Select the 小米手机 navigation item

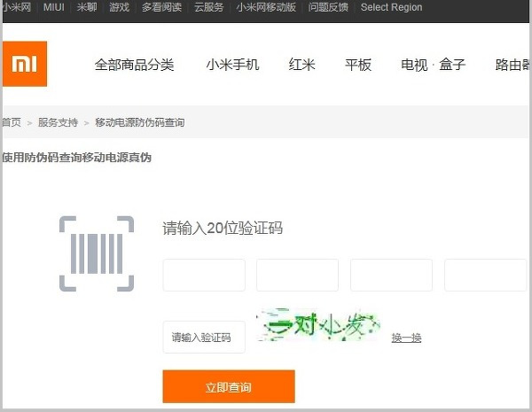(x=232, y=65)
